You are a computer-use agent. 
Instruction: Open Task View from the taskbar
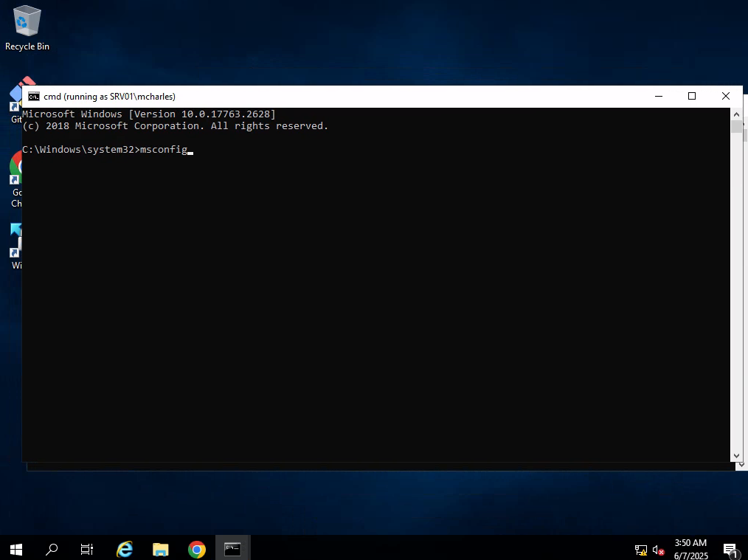(87, 549)
